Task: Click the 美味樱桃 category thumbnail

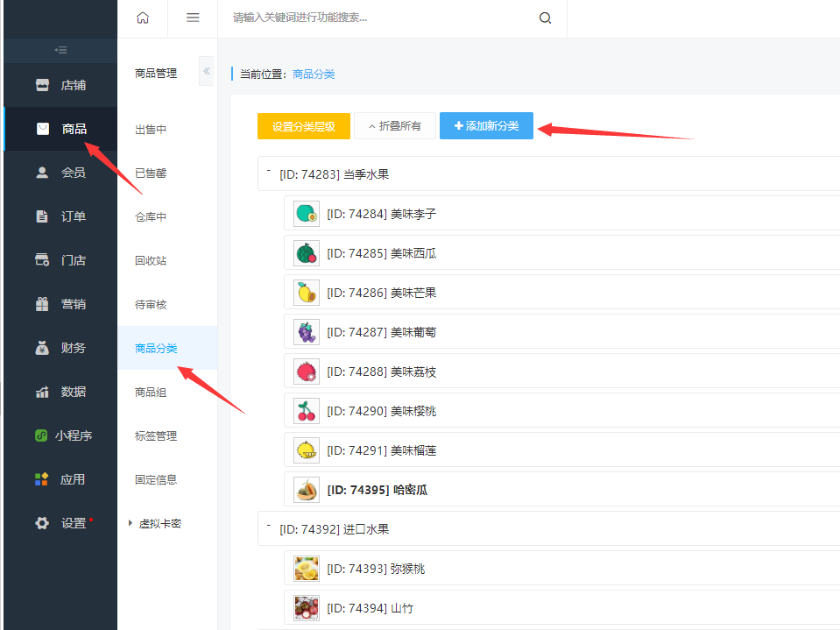Action: pyautogui.click(x=307, y=411)
